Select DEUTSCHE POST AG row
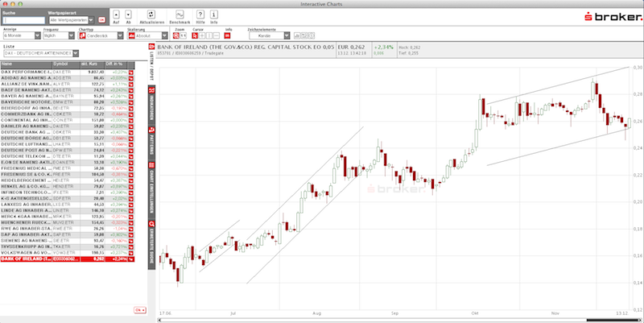 pos(68,150)
